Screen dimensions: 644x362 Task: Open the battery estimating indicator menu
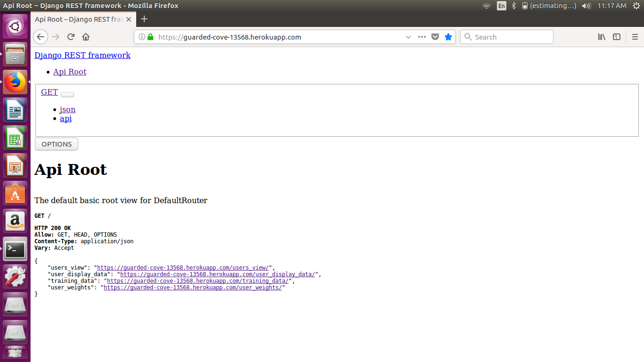[549, 6]
